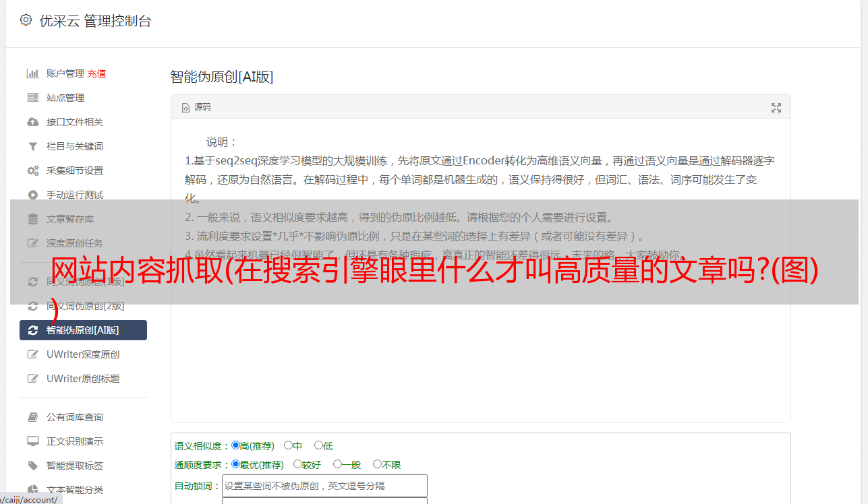Click the tag icon for 智能提取标签
Viewport: 868px width, 504px height.
32,466
